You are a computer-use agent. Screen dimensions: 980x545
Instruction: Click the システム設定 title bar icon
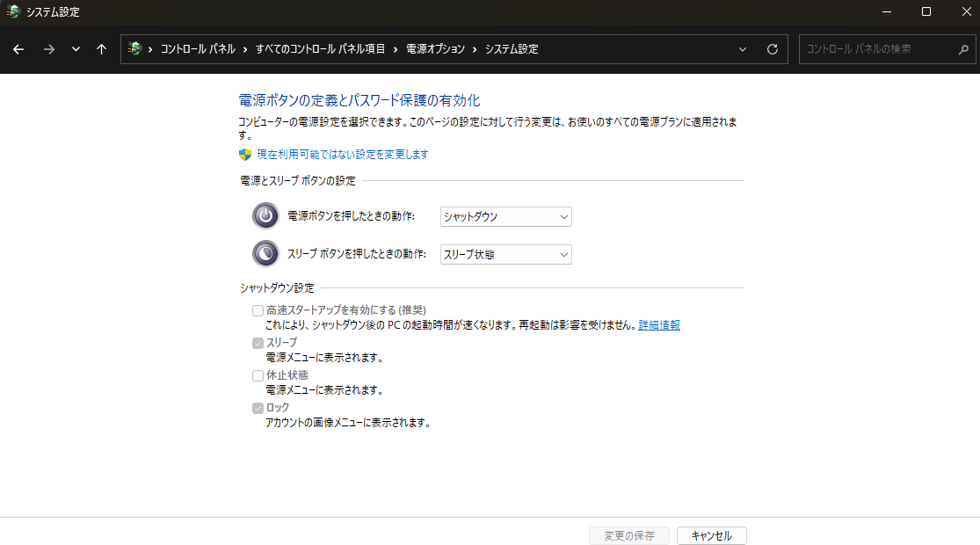click(13, 12)
